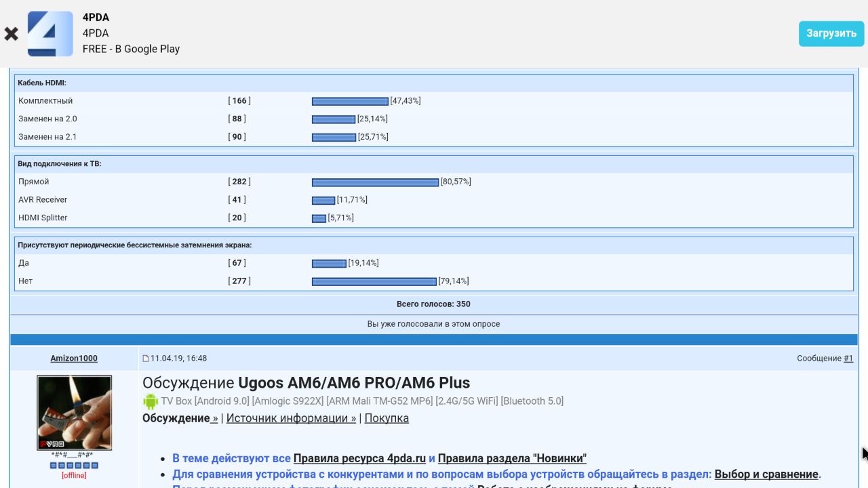Screen dimensions: 868x488
Task: Click the Нет 79,14% result bar
Action: click(374, 281)
